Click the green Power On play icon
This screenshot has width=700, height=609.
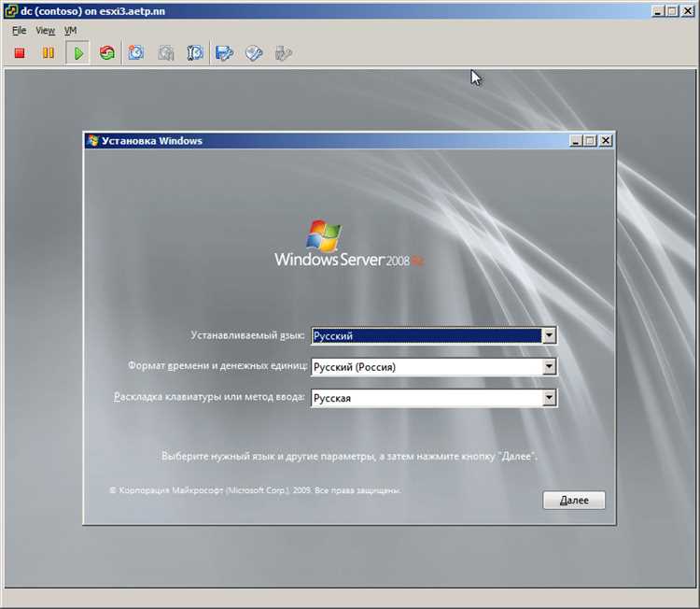coord(78,53)
